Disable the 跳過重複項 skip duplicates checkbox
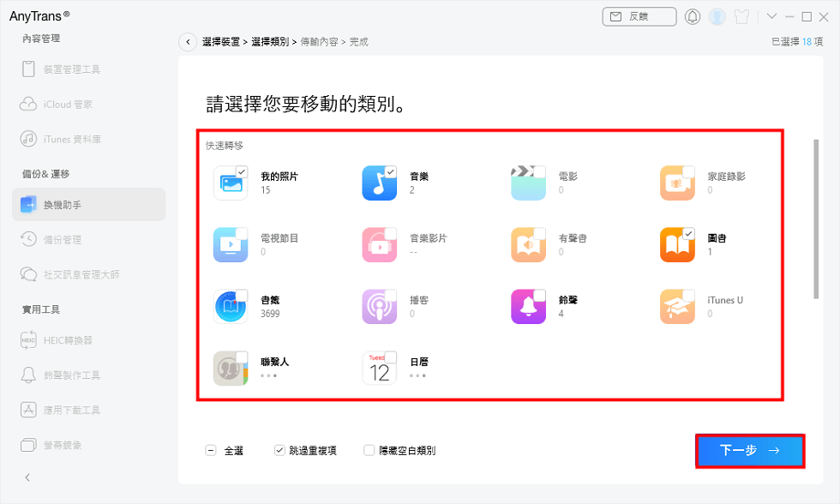Image resolution: width=840 pixels, height=504 pixels. coord(279,449)
